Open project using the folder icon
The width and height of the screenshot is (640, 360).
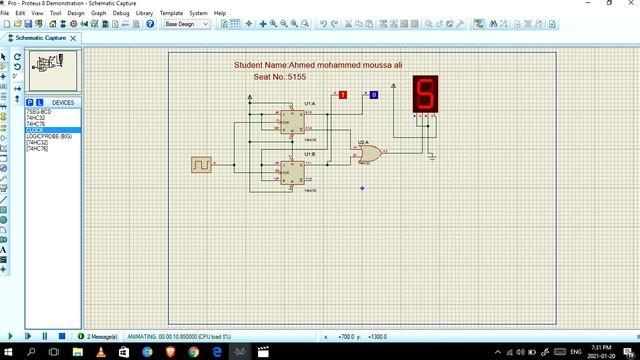click(18, 24)
